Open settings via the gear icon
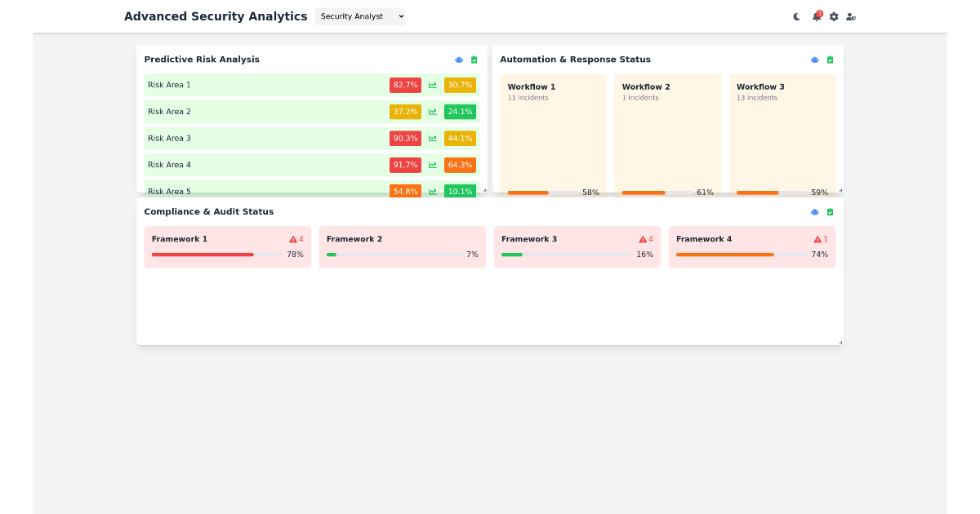 [x=834, y=16]
